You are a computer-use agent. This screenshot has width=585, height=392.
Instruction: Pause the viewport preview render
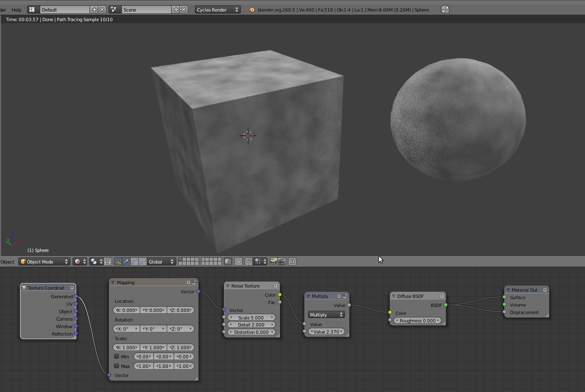pos(292,261)
